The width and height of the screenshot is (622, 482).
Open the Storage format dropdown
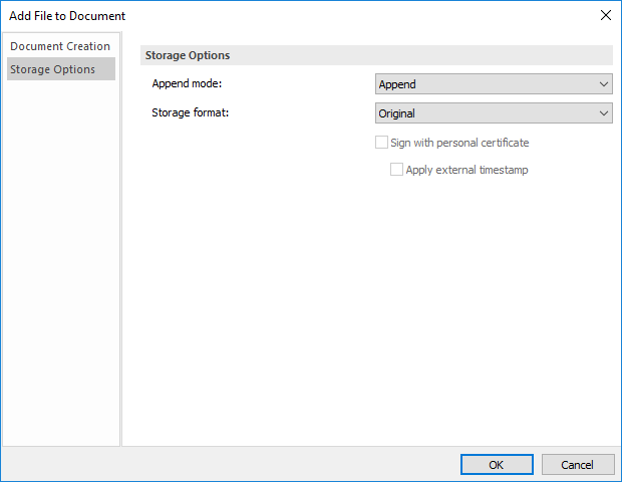(493, 113)
